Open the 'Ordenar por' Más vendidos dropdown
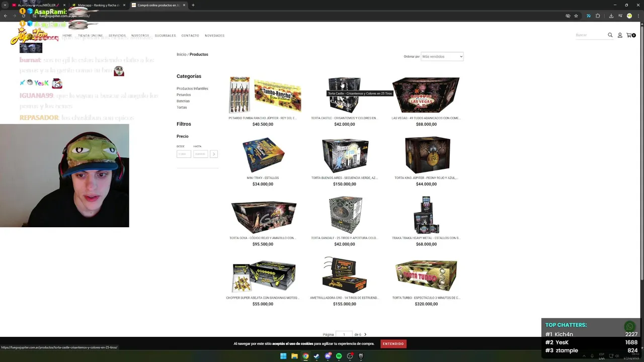The height and width of the screenshot is (362, 644). coord(442,56)
